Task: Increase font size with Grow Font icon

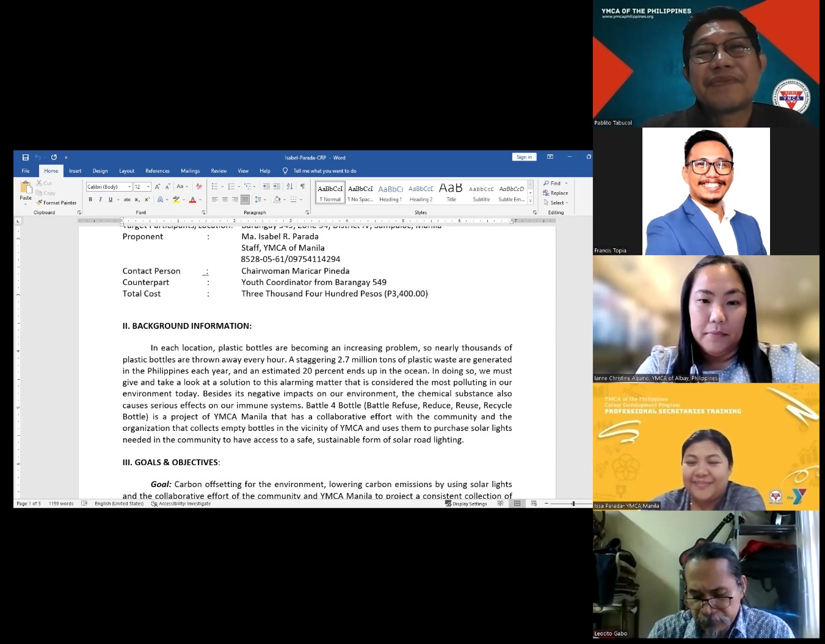Action: (x=158, y=187)
